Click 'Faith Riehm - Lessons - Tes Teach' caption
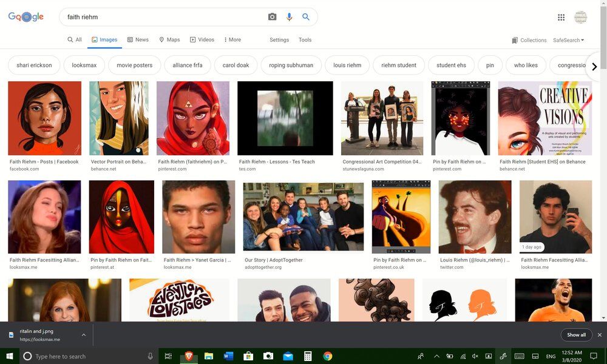The width and height of the screenshot is (607, 364). click(277, 162)
